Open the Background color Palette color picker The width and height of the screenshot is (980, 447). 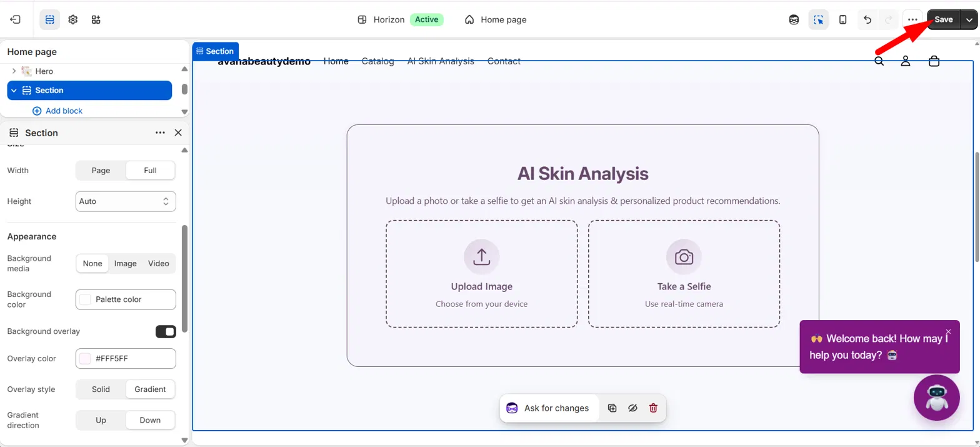click(126, 299)
